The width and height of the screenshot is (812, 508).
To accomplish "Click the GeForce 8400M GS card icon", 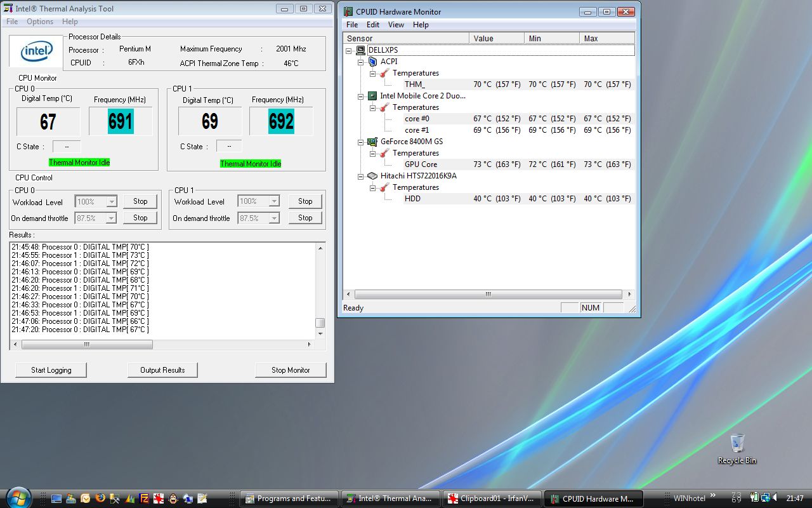I will point(372,142).
